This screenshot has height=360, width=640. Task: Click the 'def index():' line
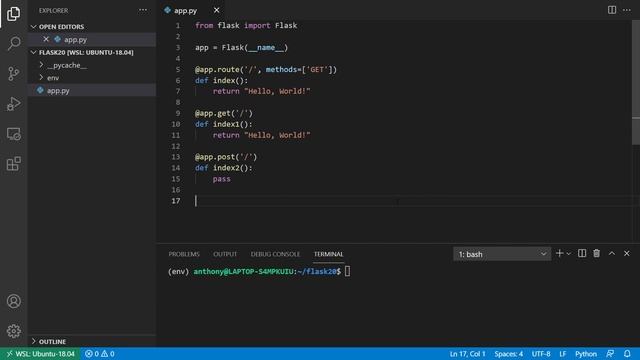coord(221,80)
